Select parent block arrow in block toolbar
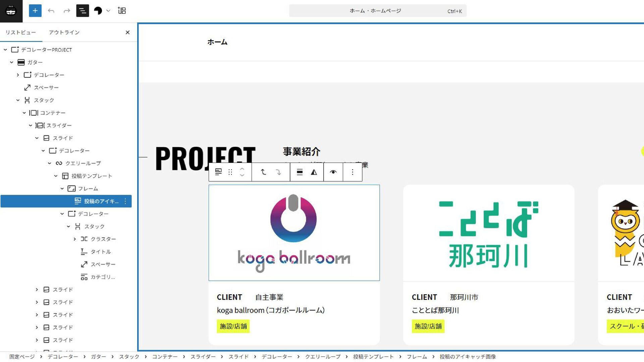The image size is (644, 362). tap(263, 172)
